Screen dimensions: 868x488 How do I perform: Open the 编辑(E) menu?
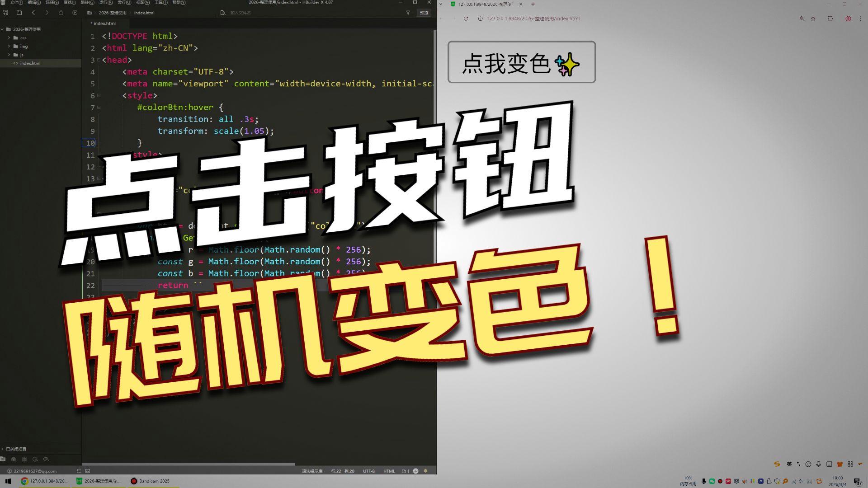tap(34, 2)
